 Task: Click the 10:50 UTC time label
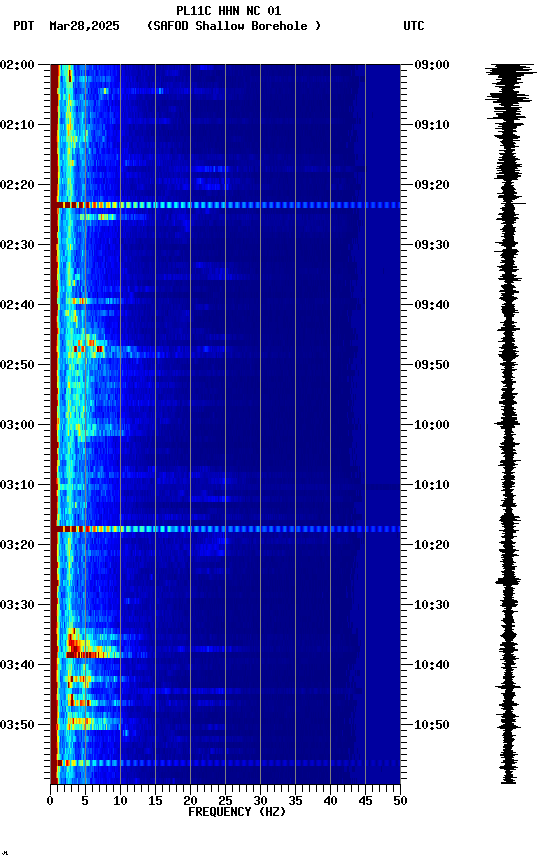click(432, 725)
